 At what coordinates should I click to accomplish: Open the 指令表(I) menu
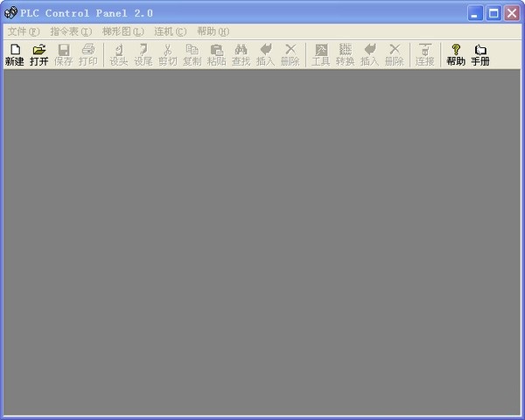point(70,31)
